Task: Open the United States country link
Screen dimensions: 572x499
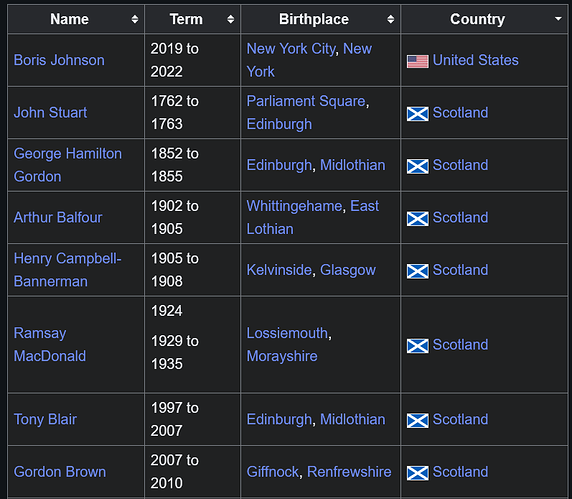Action: pos(475,60)
